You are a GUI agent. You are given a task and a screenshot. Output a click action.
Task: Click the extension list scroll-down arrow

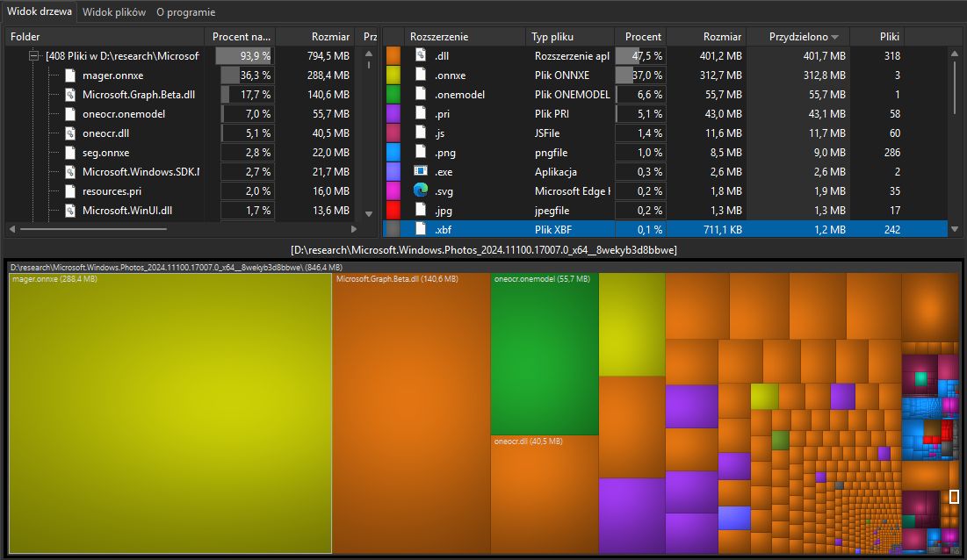pos(956,229)
